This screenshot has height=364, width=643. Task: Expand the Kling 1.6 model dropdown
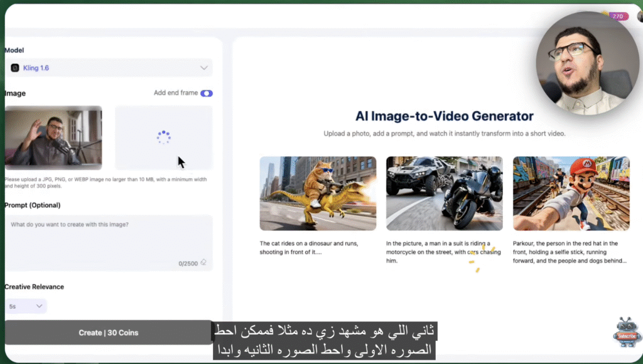coord(108,68)
